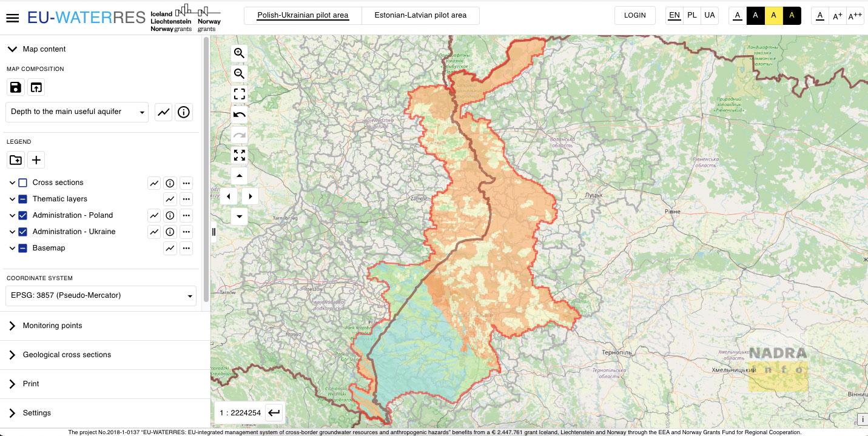Show info for Administration - Poland layer
This screenshot has width=868, height=436.
pos(170,215)
